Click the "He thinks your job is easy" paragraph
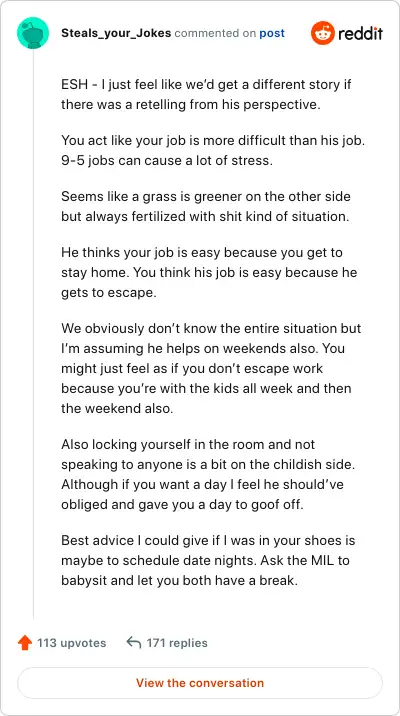 pyautogui.click(x=209, y=273)
